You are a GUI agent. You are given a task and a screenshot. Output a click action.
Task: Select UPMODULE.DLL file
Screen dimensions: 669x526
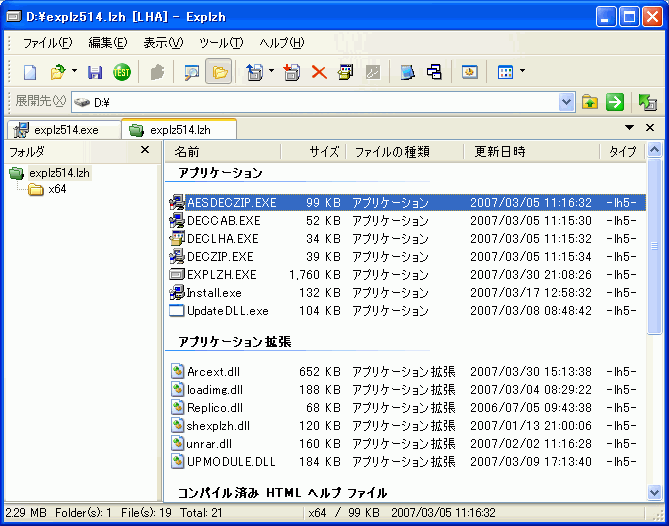[x=231, y=462]
